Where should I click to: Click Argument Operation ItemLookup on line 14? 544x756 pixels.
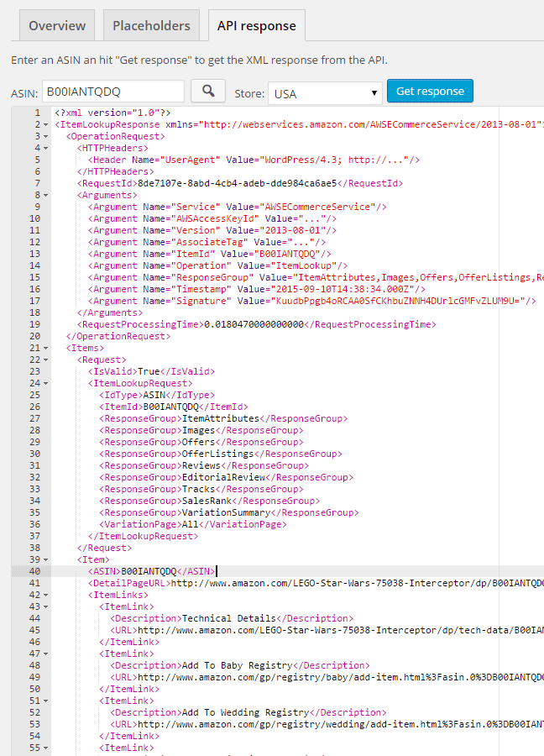(x=217, y=265)
